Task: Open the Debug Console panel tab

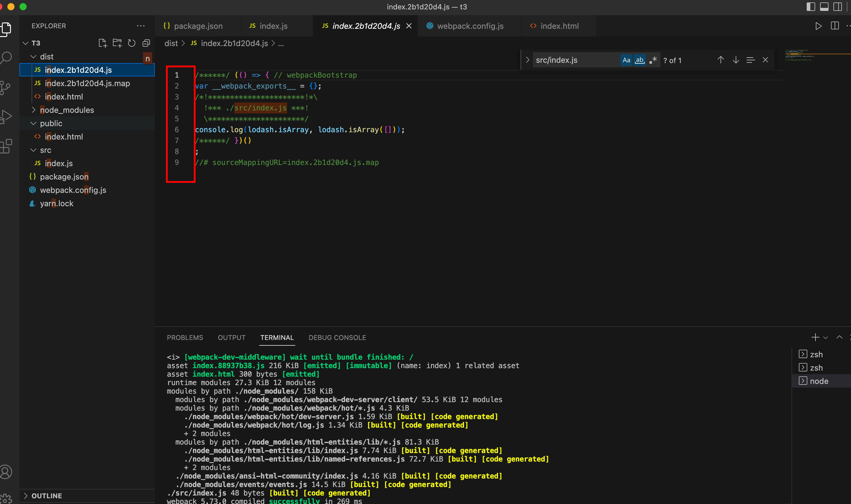Action: (337, 338)
